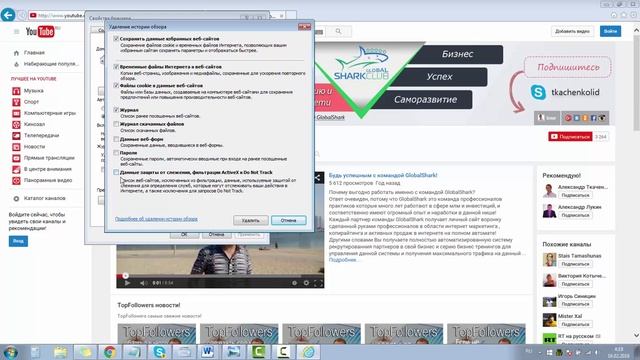Click the YouTube search magnifier icon

click(338, 31)
